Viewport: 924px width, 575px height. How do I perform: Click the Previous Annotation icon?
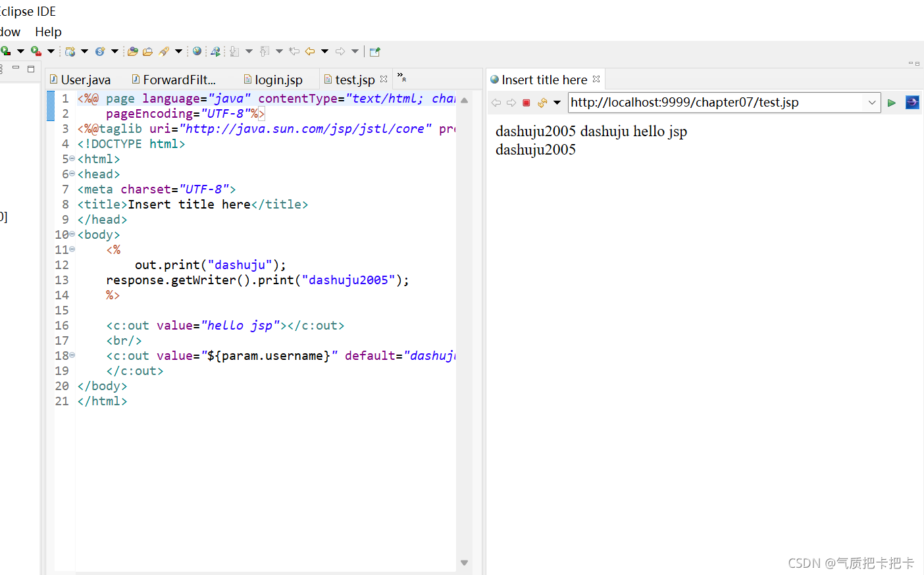(265, 51)
